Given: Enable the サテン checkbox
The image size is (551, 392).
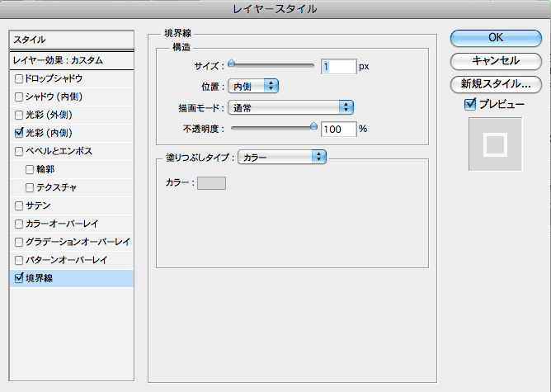Looking at the screenshot, I should (x=19, y=205).
